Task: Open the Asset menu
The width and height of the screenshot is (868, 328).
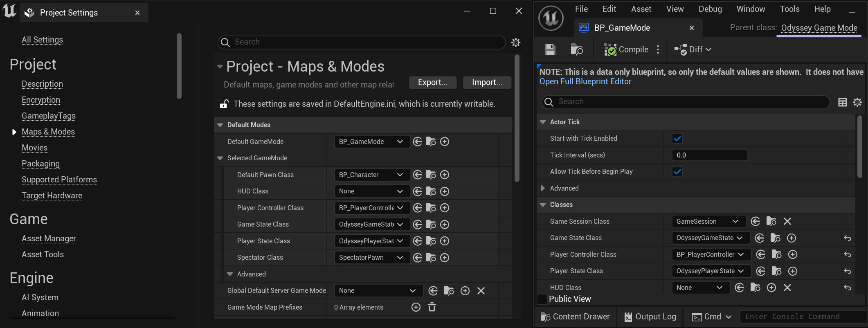Action: click(x=641, y=9)
